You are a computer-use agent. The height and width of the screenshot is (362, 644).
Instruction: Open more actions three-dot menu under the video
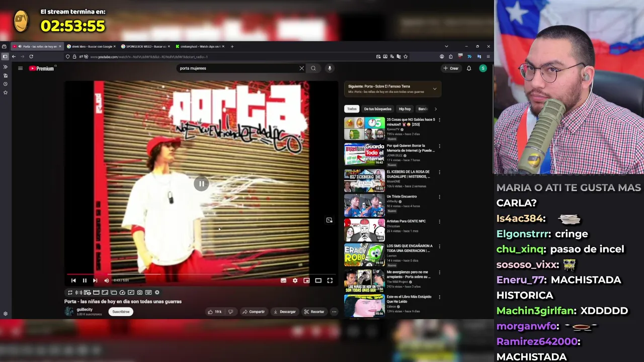point(334,312)
